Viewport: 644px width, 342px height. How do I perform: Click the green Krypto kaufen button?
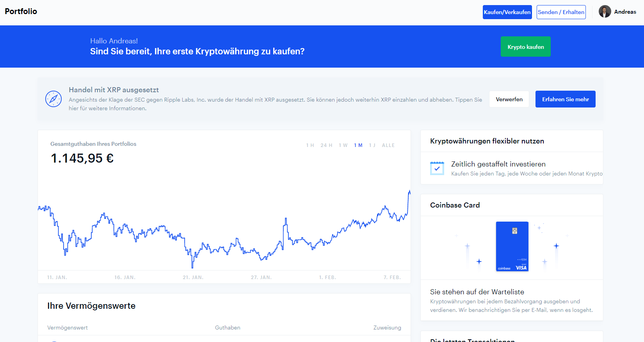click(525, 47)
